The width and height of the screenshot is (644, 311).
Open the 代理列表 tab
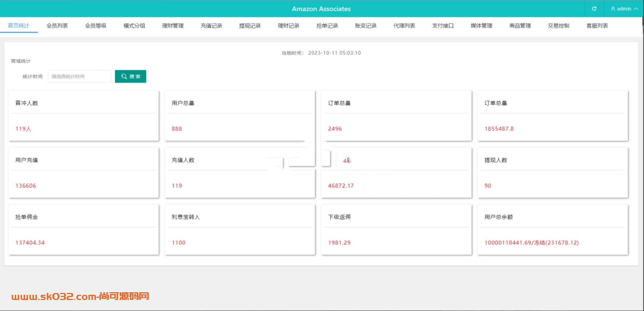pyautogui.click(x=404, y=26)
